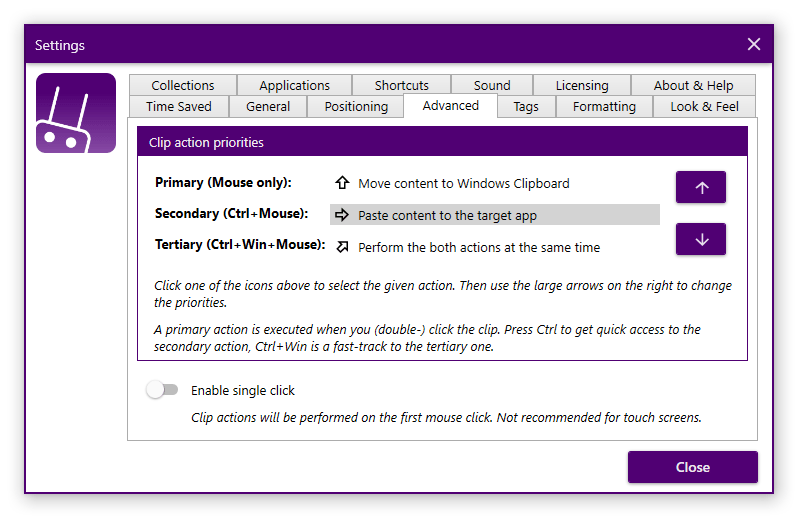Click the Close button
Image resolution: width=798 pixels, height=518 pixels.
(x=693, y=467)
